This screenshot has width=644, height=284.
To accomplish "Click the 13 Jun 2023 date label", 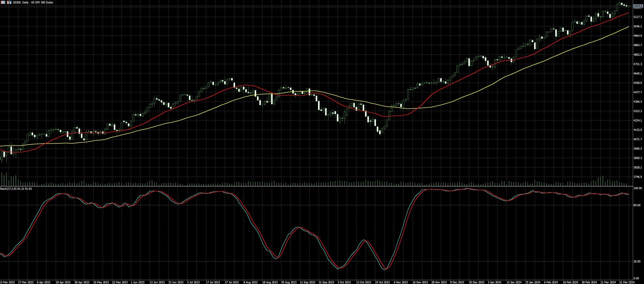I will pos(157,282).
